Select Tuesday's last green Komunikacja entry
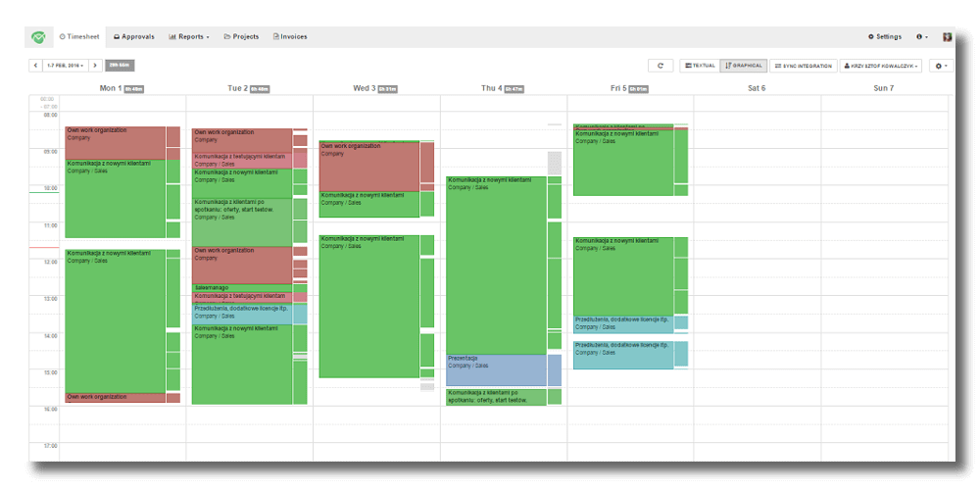 point(242,365)
